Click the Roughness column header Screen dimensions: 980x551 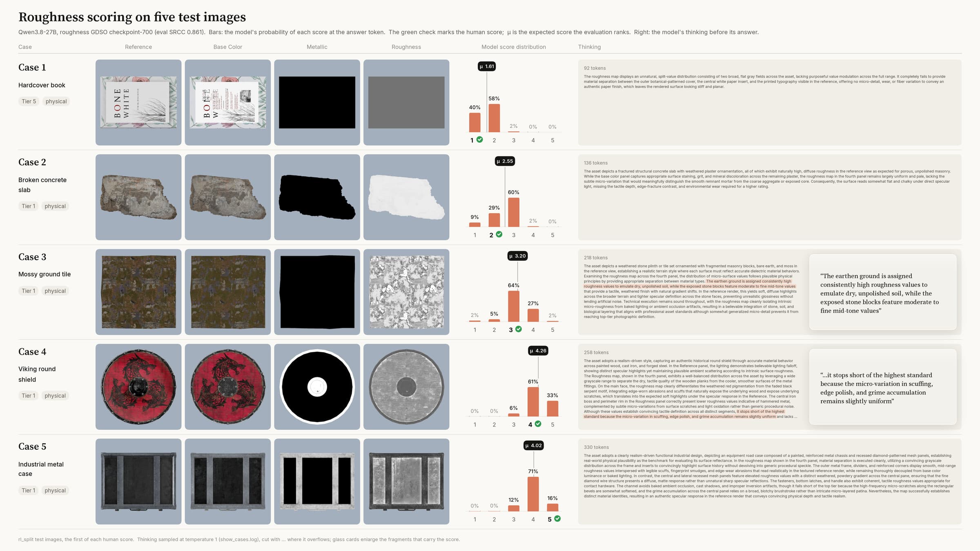coord(406,47)
